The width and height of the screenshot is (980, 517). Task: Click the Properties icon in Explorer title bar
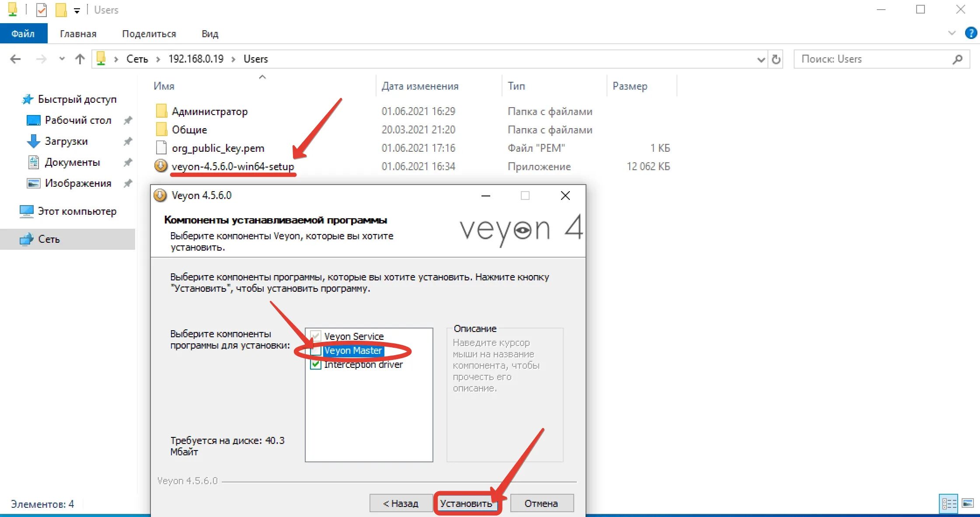pos(42,10)
